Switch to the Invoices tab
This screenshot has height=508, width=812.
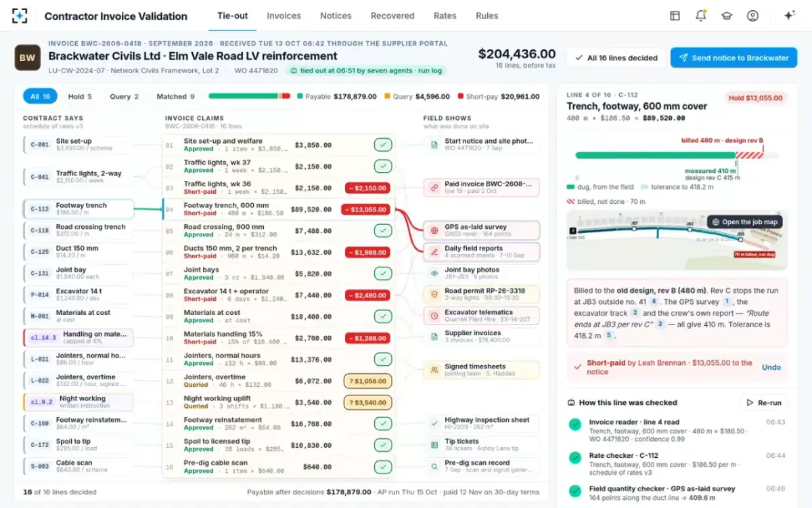284,16
